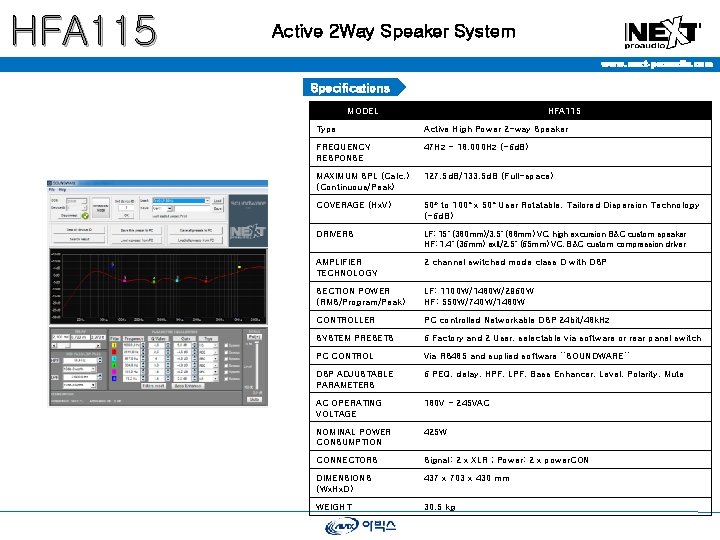Screen dimensions: 720x540
Task: Click Save this preset to PC
Action: [x=136, y=230]
